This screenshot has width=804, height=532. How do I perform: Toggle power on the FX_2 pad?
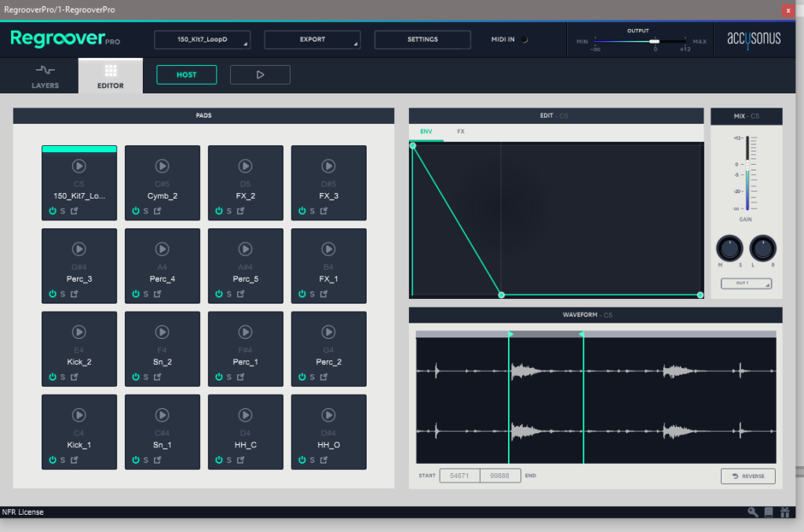[219, 211]
